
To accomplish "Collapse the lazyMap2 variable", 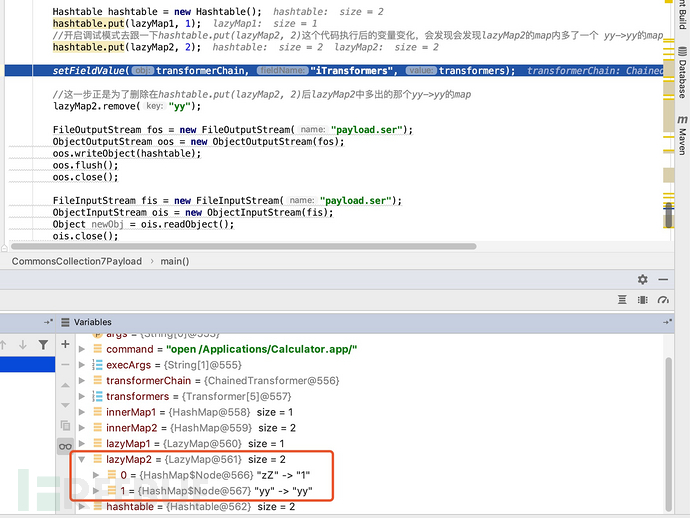I will tap(82, 459).
